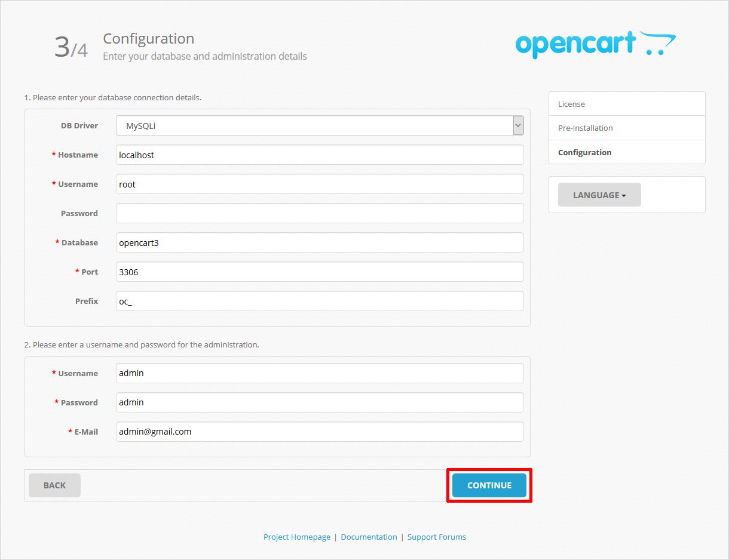
Task: Open the Project Homepage link
Action: tap(297, 537)
